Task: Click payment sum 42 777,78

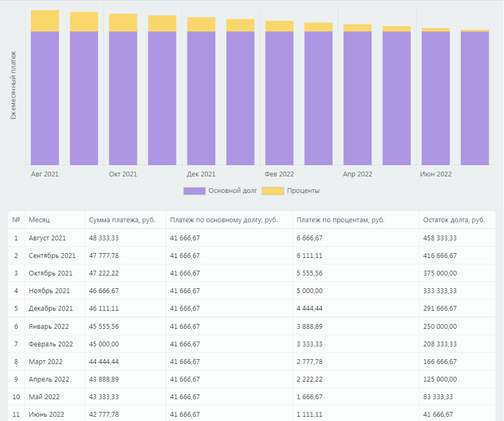Action: pos(104,414)
